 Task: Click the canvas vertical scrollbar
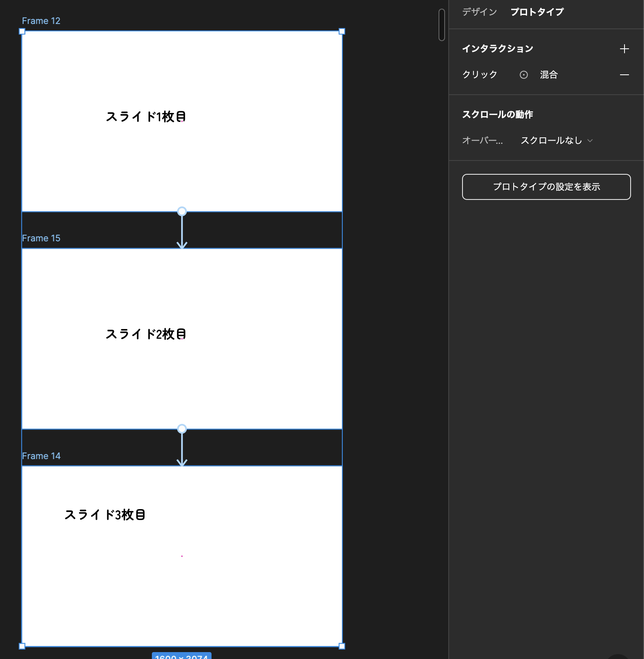pos(442,25)
